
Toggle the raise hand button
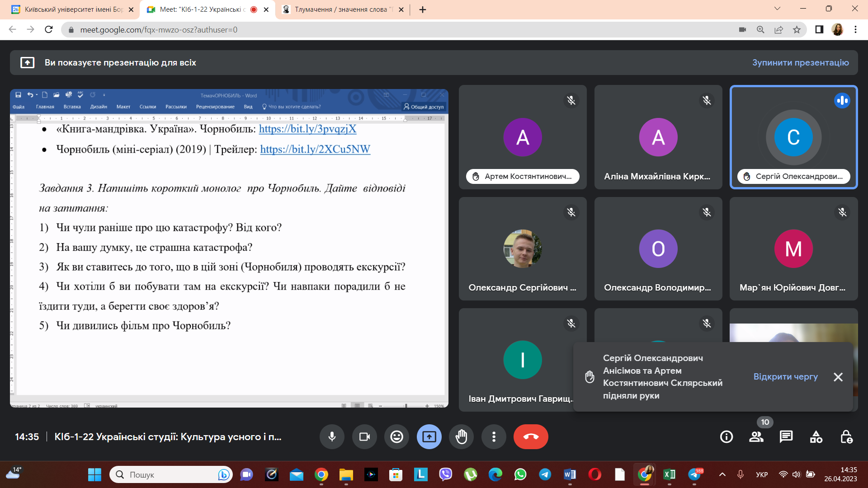pyautogui.click(x=461, y=436)
